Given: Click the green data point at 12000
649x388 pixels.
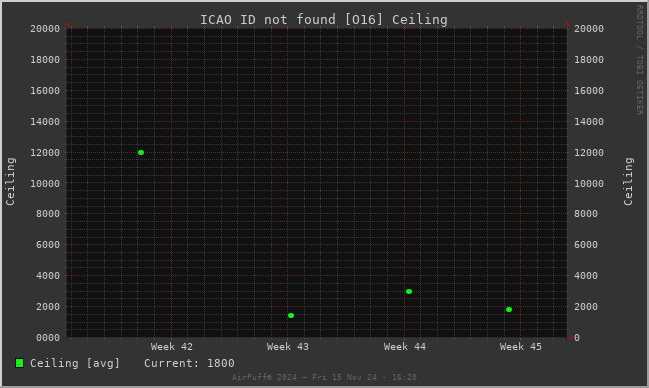Looking at the screenshot, I should pyautogui.click(x=141, y=152).
